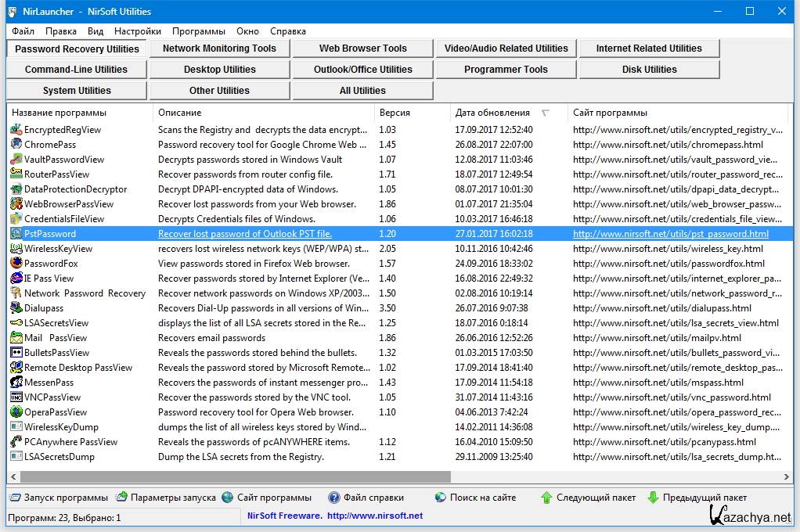Open launch parameters via toolbar icon
Image resolution: width=800 pixels, height=532 pixels.
pyautogui.click(x=122, y=498)
